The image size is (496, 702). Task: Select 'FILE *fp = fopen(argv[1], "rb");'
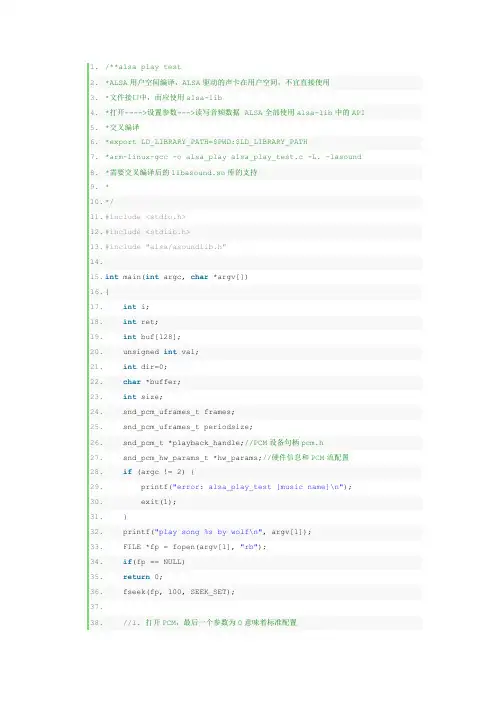(x=195, y=547)
